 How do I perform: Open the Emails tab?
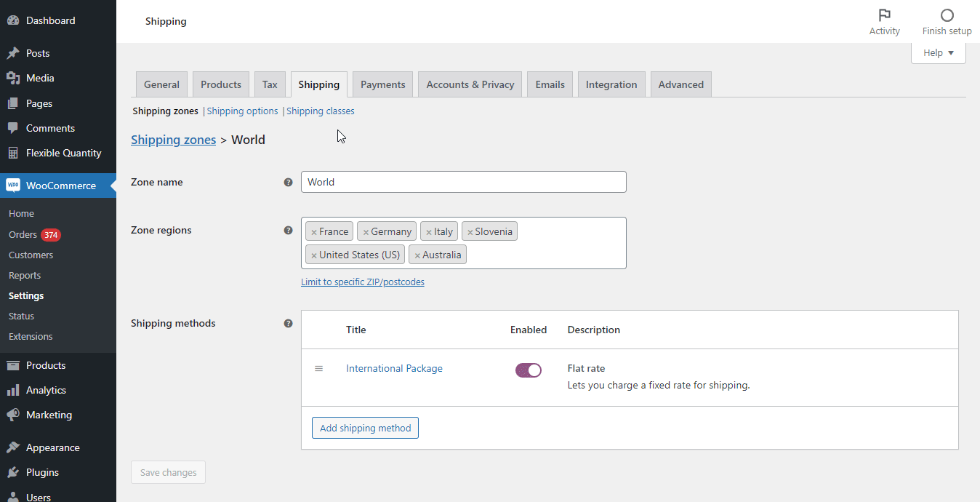tap(550, 84)
